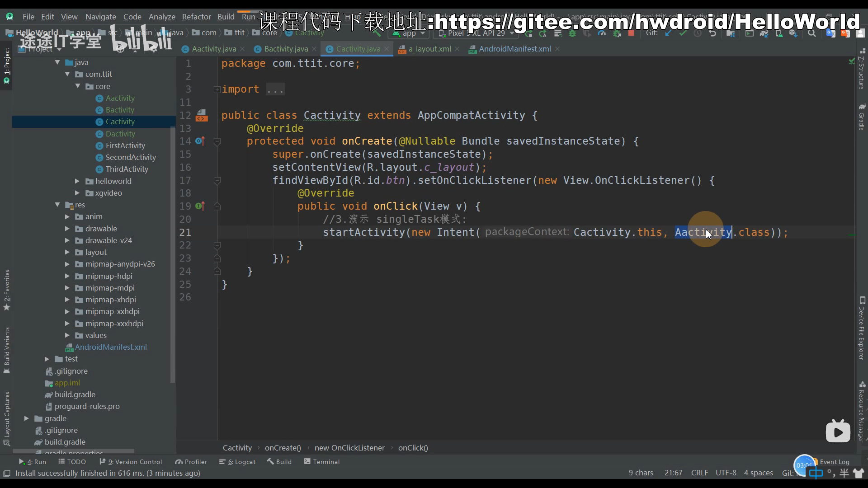Open the Version Control tool window
The height and width of the screenshot is (488, 868).
(x=131, y=462)
